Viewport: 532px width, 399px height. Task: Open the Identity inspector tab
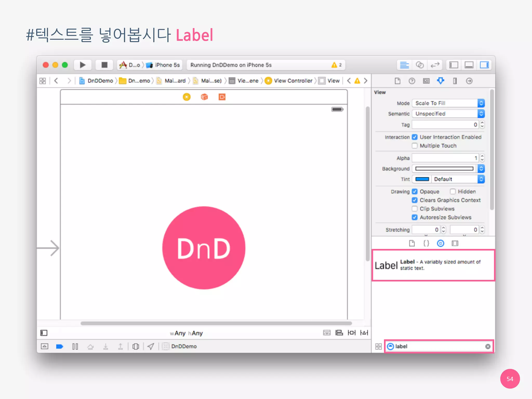[426, 81]
